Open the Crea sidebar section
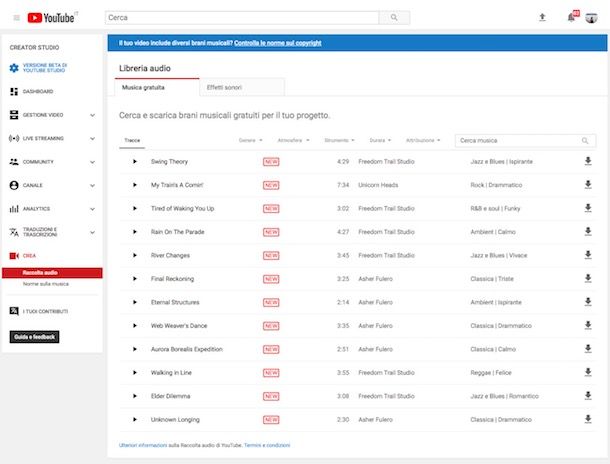This screenshot has width=610, height=464. coord(23,256)
